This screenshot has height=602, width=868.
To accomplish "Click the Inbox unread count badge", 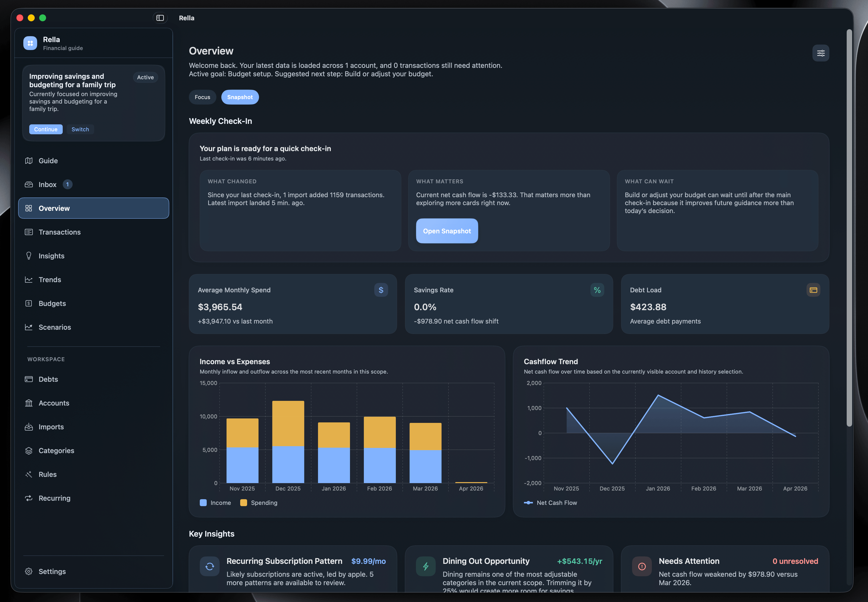I will (68, 185).
